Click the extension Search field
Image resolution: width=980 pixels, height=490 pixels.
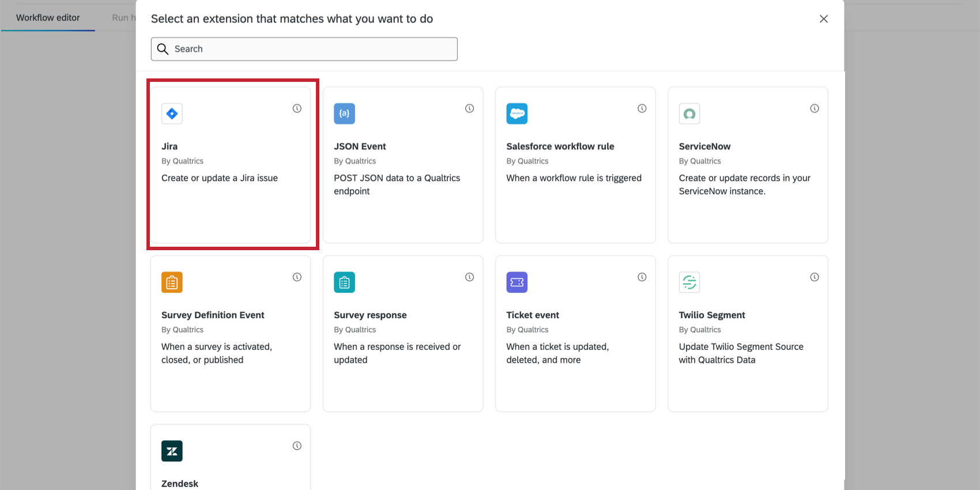point(311,49)
